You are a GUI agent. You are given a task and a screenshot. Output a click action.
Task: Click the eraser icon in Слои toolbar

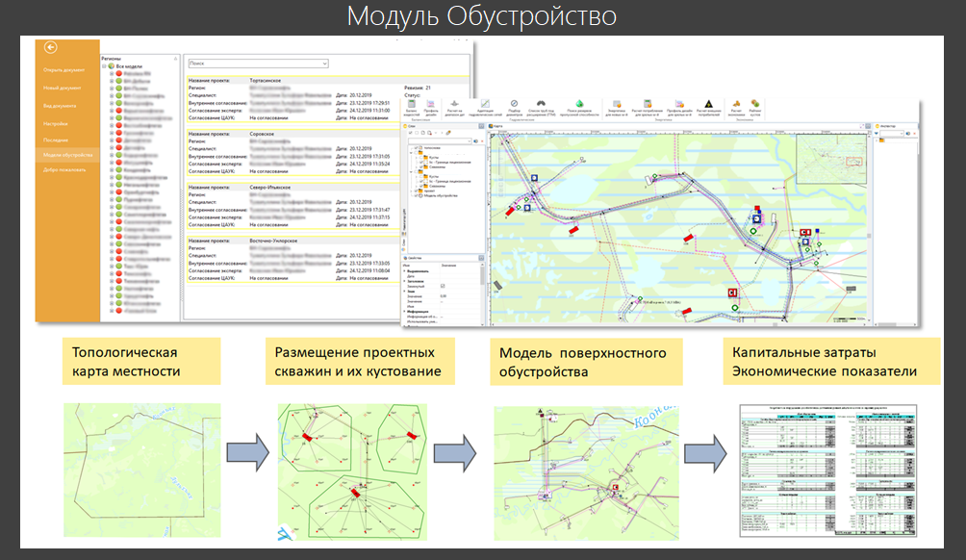[x=448, y=133]
